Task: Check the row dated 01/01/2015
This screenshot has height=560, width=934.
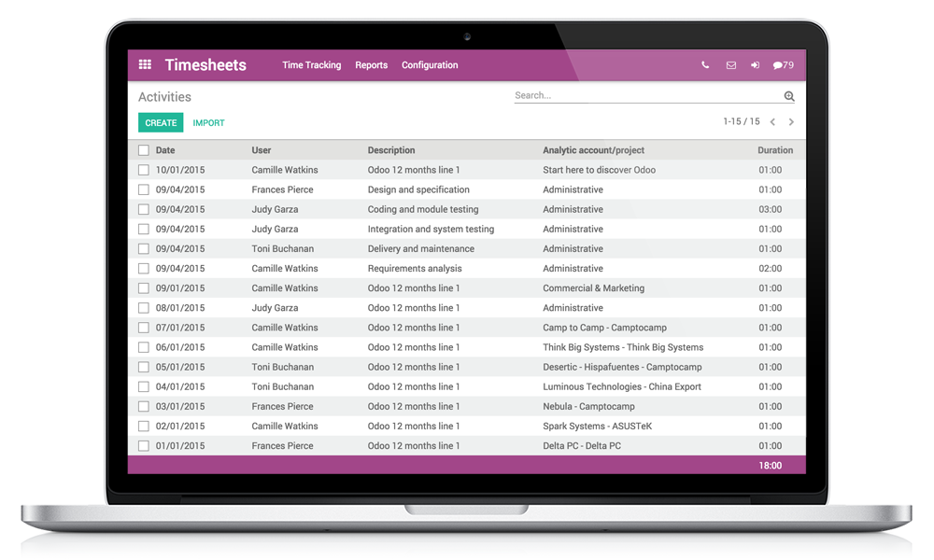Action: [x=144, y=446]
